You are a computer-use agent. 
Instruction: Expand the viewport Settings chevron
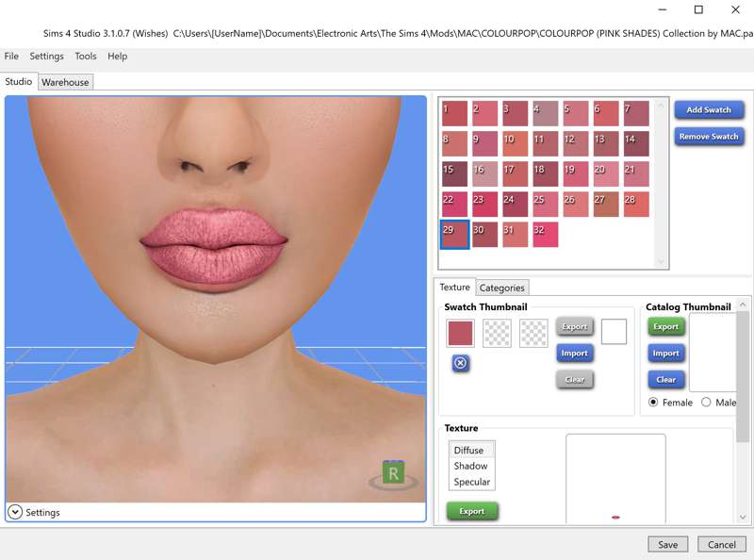click(15, 512)
